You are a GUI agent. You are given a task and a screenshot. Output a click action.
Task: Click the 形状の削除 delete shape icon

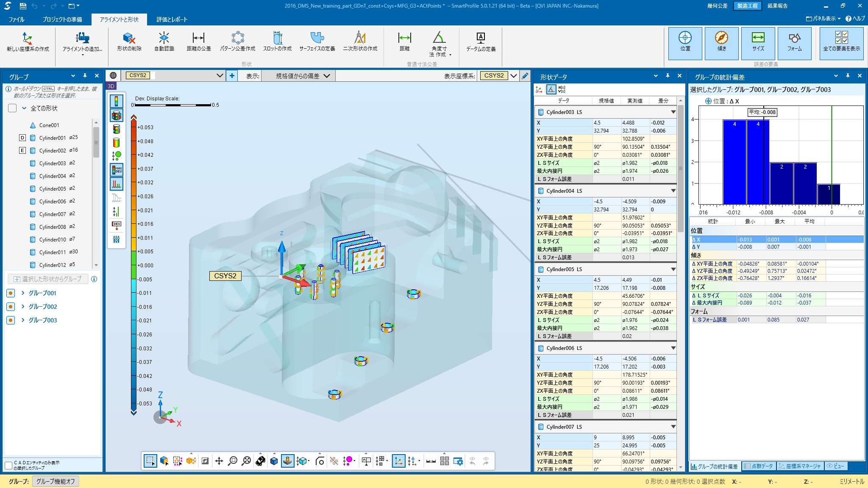pos(129,42)
